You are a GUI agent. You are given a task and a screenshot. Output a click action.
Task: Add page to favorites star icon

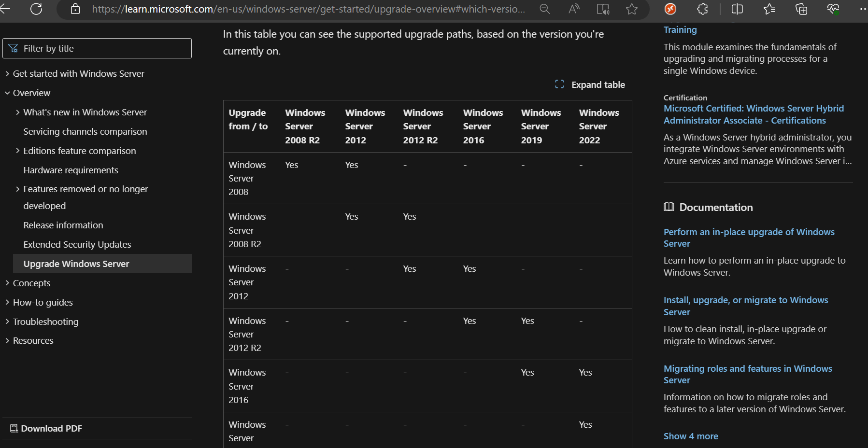click(x=632, y=9)
